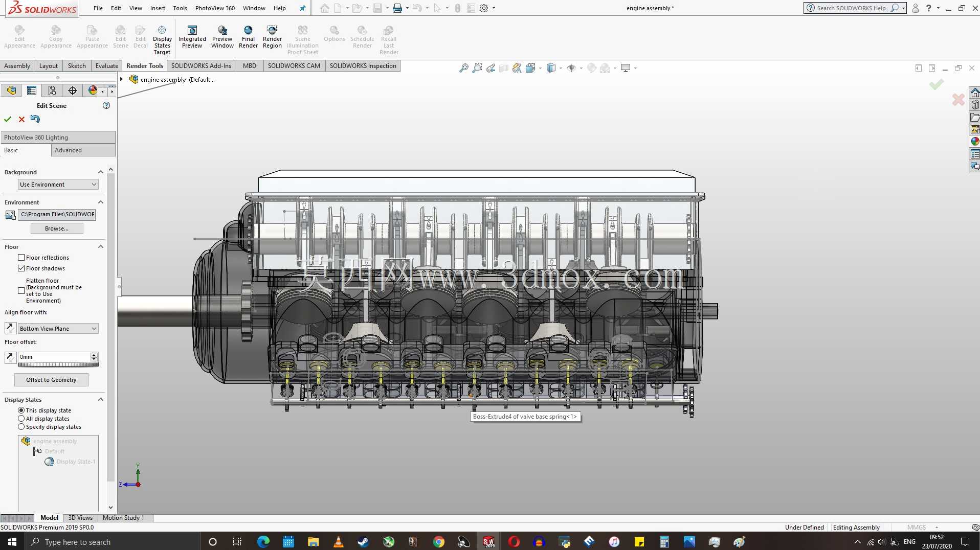Collapse the Floor section

101,247
